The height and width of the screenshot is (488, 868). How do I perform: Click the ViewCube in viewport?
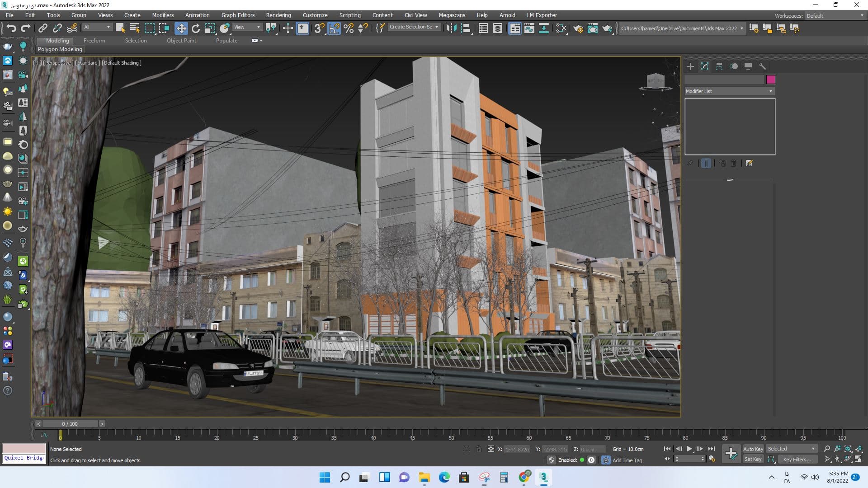(656, 82)
